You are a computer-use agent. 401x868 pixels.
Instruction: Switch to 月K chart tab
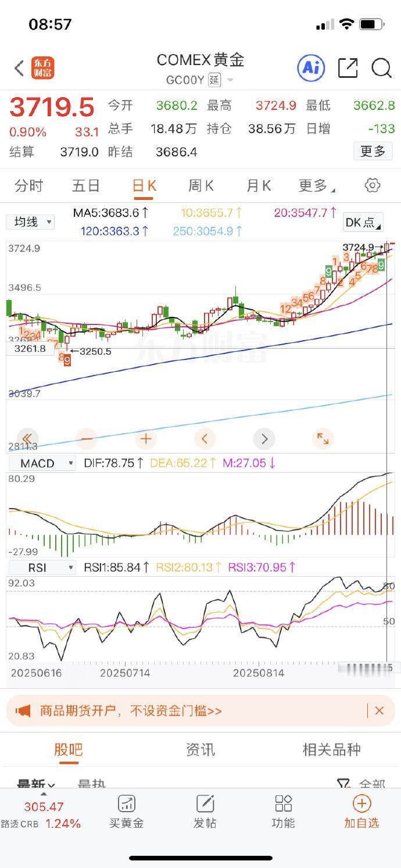pyautogui.click(x=259, y=185)
